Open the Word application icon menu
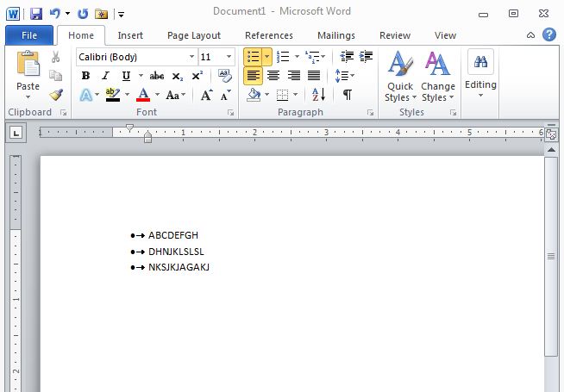The width and height of the screenshot is (564, 392). (13, 14)
